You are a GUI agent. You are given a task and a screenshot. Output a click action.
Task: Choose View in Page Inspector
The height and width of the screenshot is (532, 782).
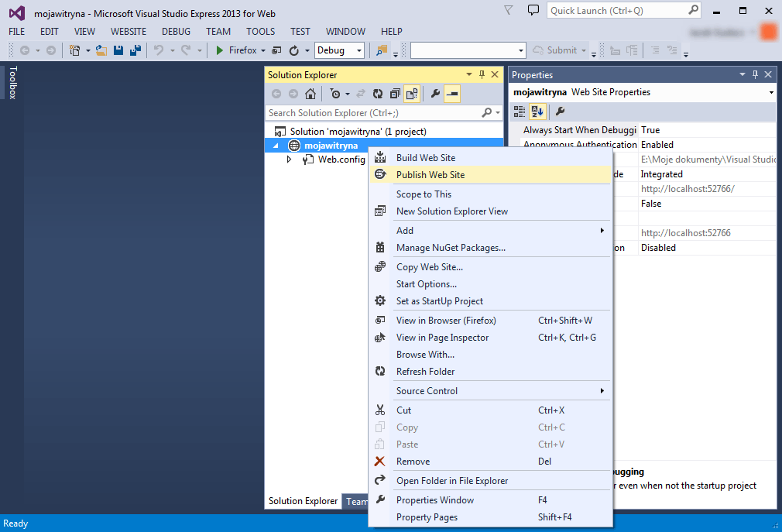(490, 338)
